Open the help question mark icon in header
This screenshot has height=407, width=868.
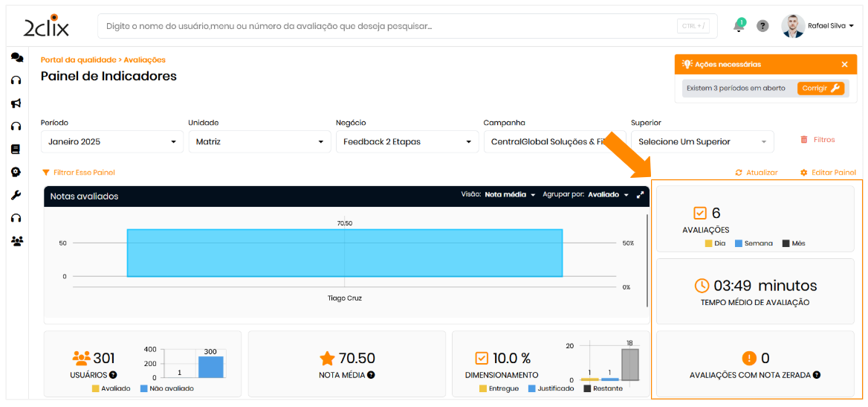tap(762, 26)
